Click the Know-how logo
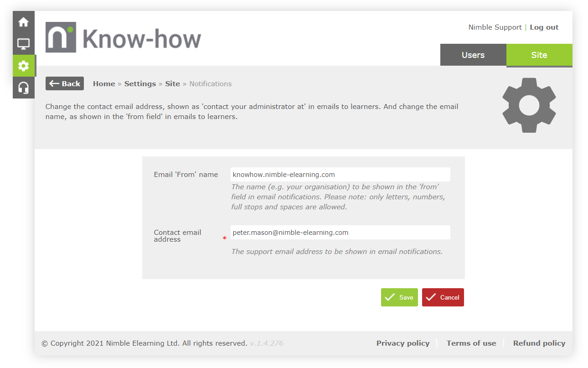Image resolution: width=588 pixels, height=368 pixels. [x=123, y=37]
